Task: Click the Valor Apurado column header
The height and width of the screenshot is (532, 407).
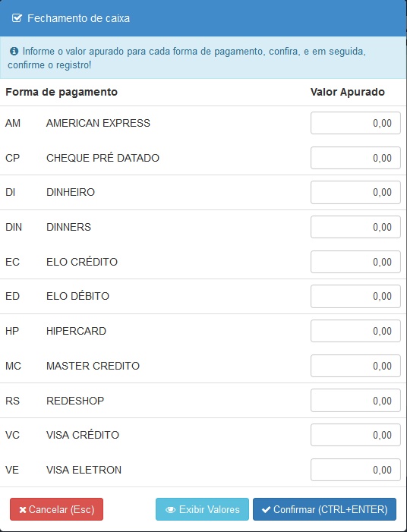Action: [x=347, y=92]
